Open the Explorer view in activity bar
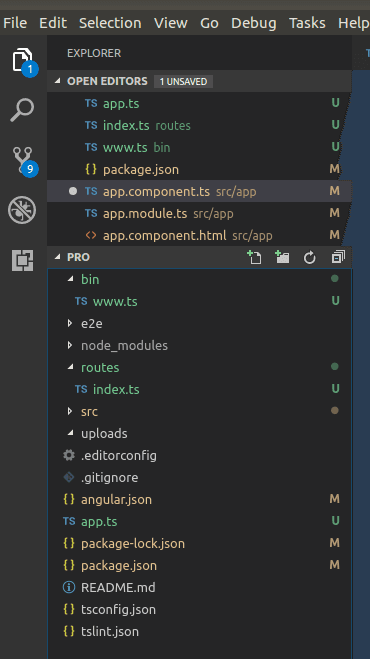Image resolution: width=370 pixels, height=659 pixels. click(23, 61)
